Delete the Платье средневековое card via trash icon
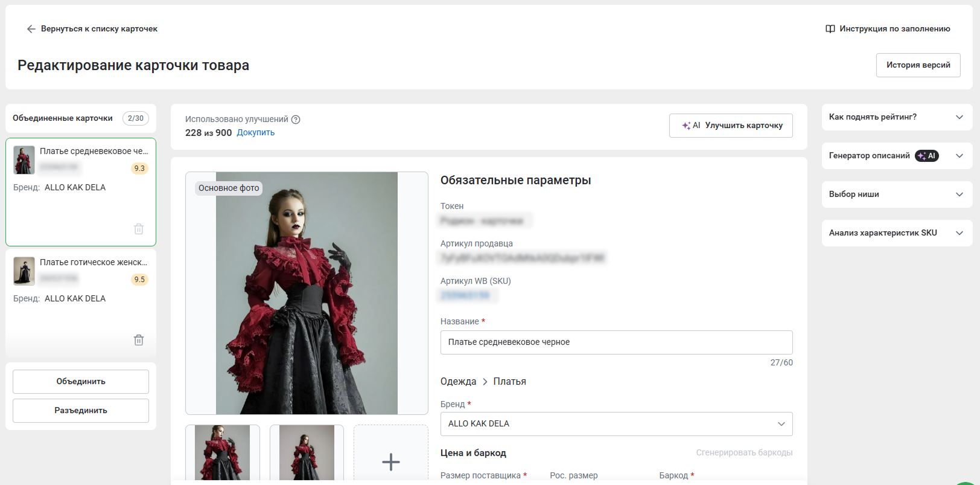This screenshot has height=485, width=980. [139, 229]
